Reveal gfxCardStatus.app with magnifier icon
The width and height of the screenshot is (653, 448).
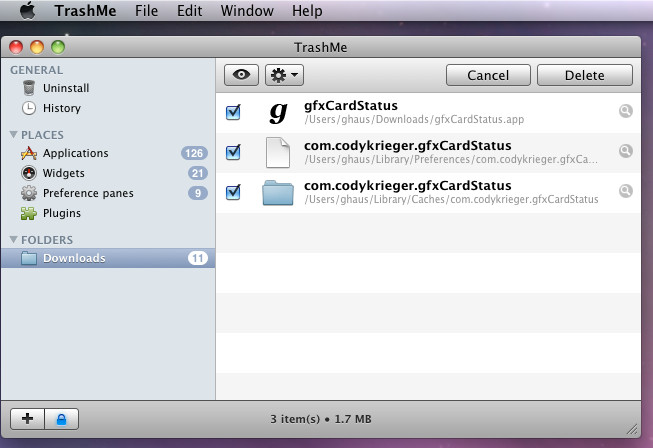coord(626,111)
